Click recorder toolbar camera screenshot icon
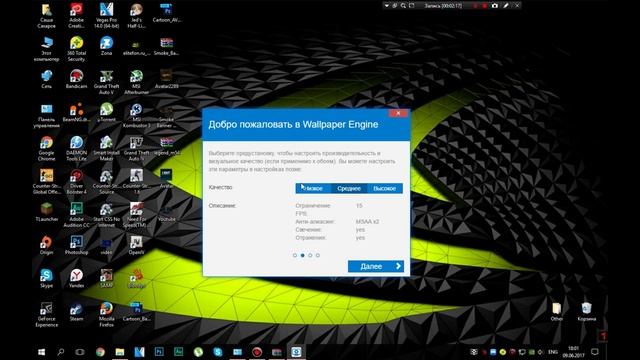 (x=495, y=6)
